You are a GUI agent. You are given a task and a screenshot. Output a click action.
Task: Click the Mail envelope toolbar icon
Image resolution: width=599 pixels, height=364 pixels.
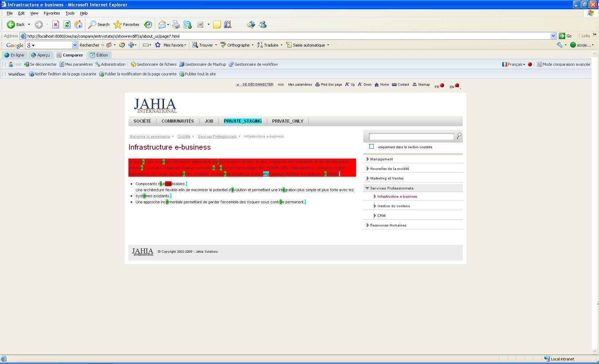162,25
